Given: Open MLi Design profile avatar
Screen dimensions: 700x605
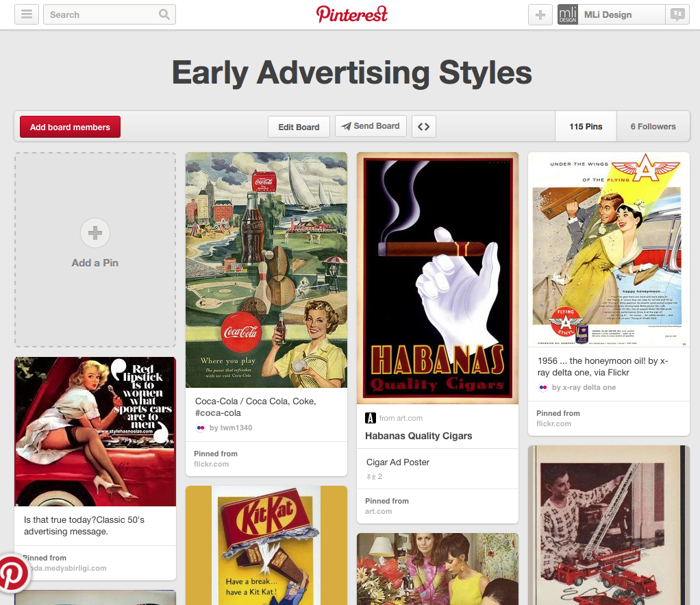Looking at the screenshot, I should (x=567, y=14).
